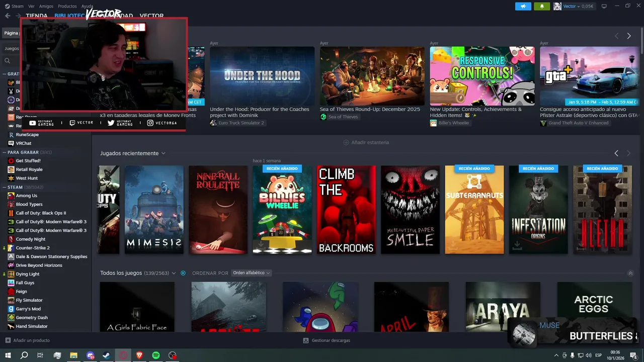Open the Subterranauts game cover
This screenshot has height=362, width=644.
click(474, 210)
